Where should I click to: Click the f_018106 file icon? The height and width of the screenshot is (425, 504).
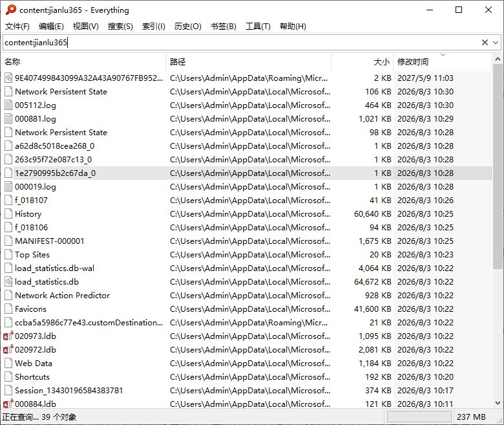click(8, 228)
